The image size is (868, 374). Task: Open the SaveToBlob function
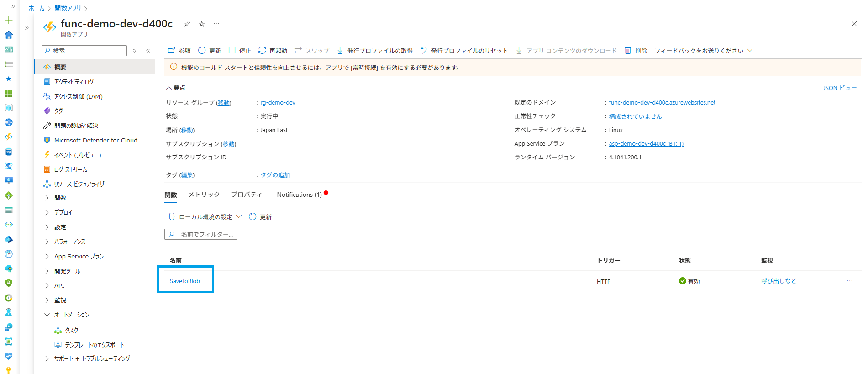point(185,281)
